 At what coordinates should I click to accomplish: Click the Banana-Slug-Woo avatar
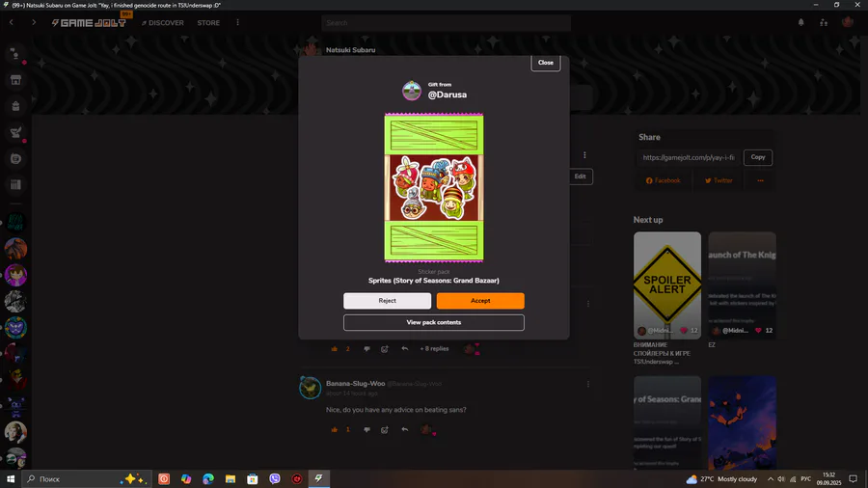click(x=310, y=388)
